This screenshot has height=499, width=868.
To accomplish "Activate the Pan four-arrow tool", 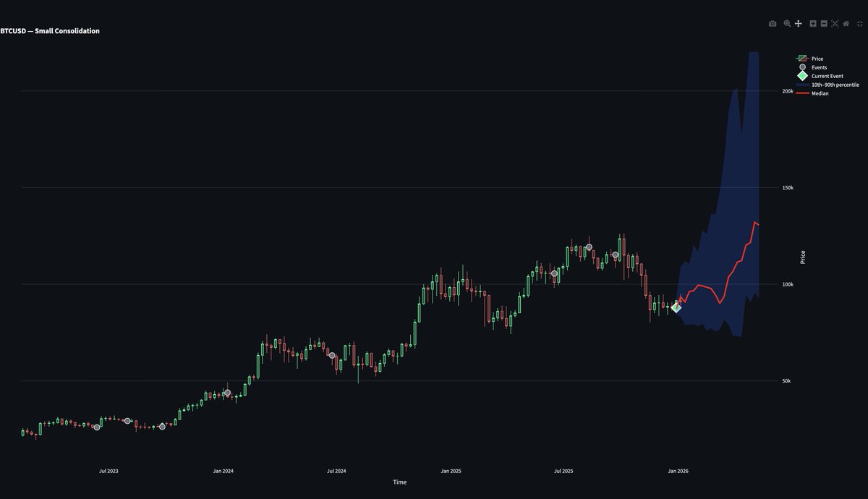I will click(798, 24).
